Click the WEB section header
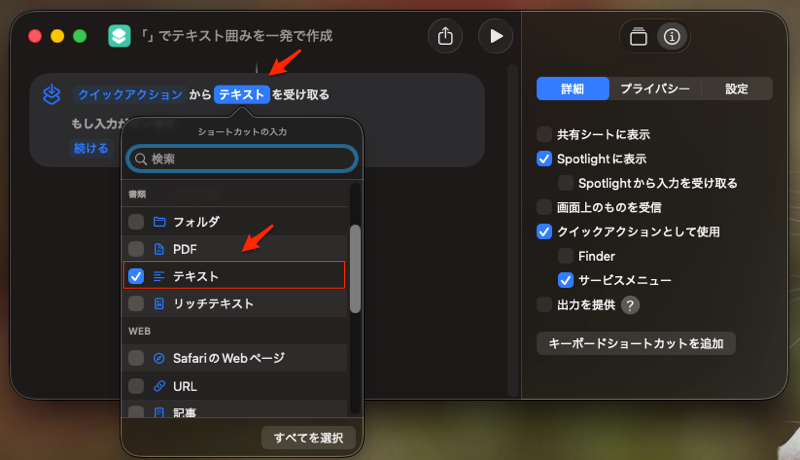 (139, 331)
